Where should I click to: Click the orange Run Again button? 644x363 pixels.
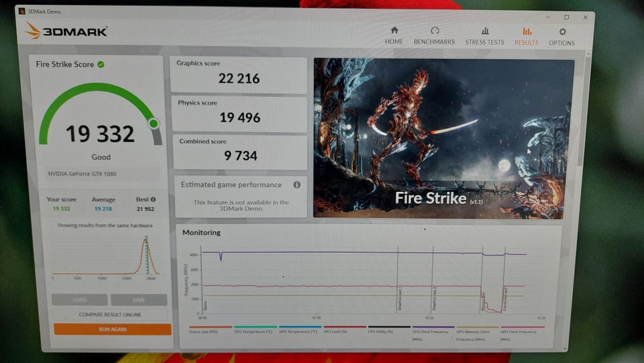(x=113, y=329)
